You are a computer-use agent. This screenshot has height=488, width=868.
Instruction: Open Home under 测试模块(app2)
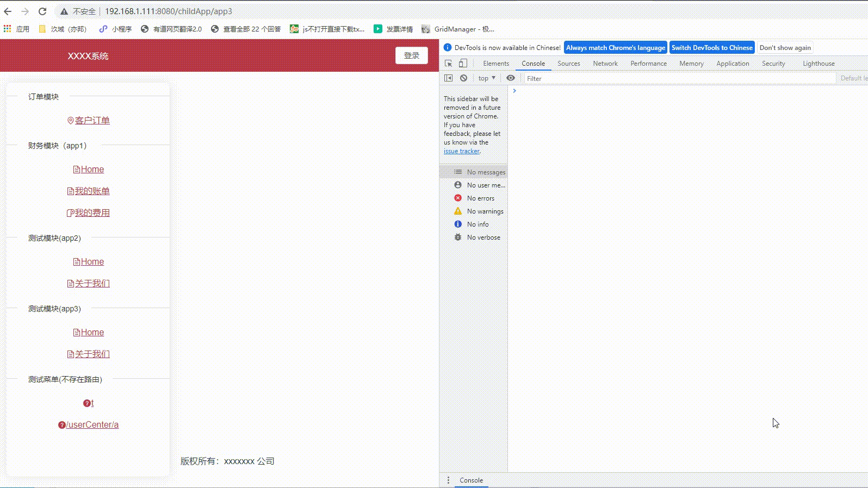click(89, 261)
